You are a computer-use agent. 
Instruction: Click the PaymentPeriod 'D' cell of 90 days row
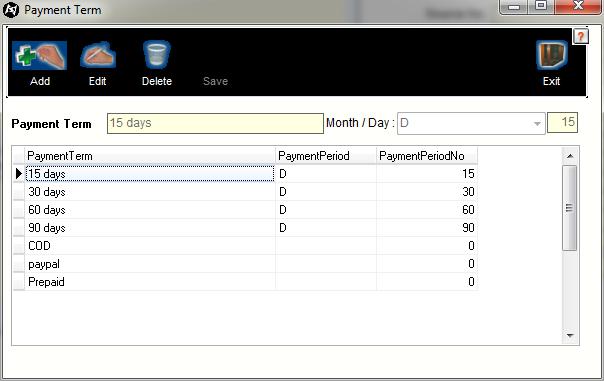pyautogui.click(x=326, y=228)
